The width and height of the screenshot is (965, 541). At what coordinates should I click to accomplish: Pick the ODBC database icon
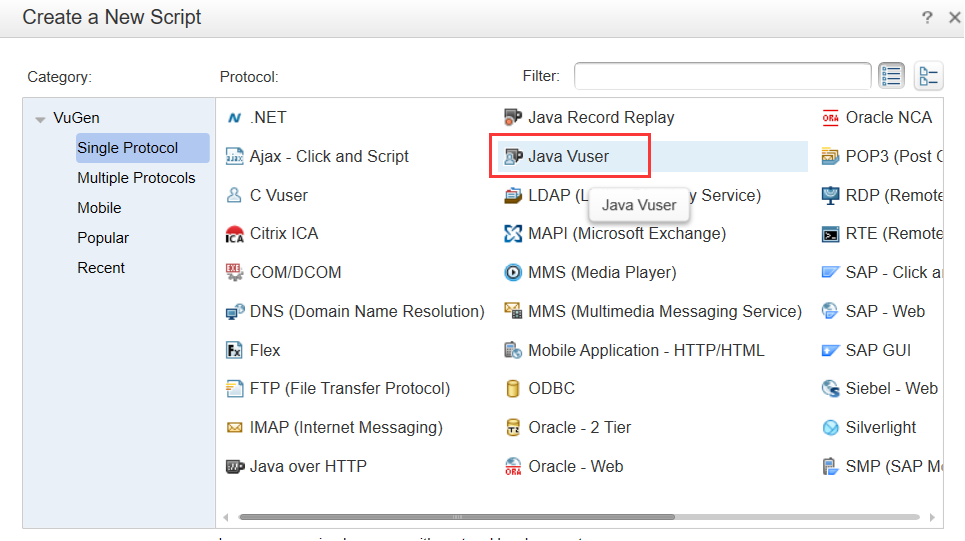pyautogui.click(x=513, y=389)
